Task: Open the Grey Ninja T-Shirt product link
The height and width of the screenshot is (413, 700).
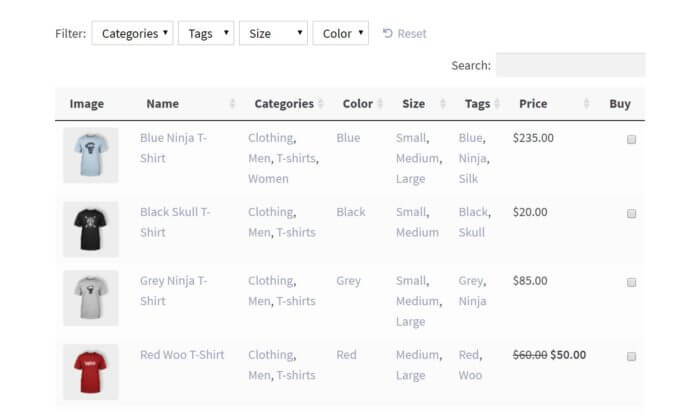Action: tap(173, 291)
